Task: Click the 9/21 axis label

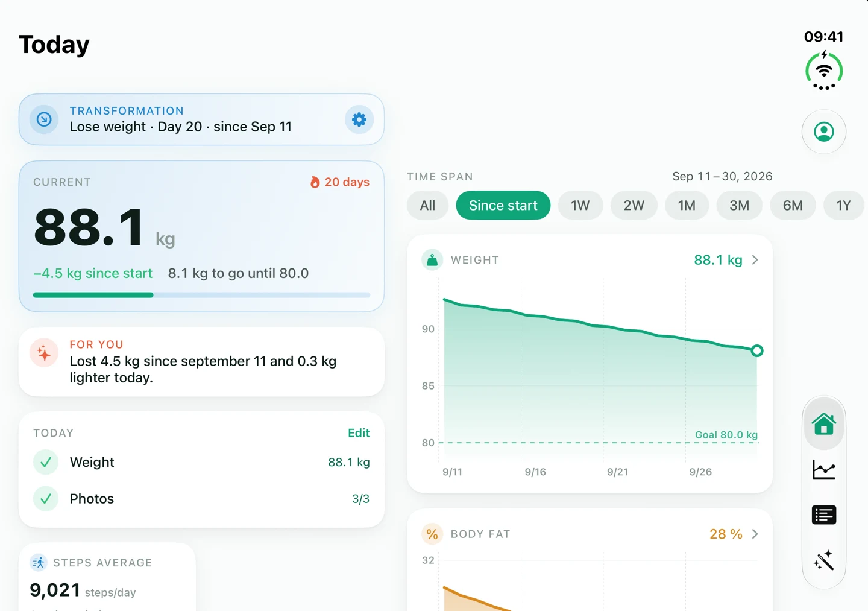Action: [x=617, y=472]
